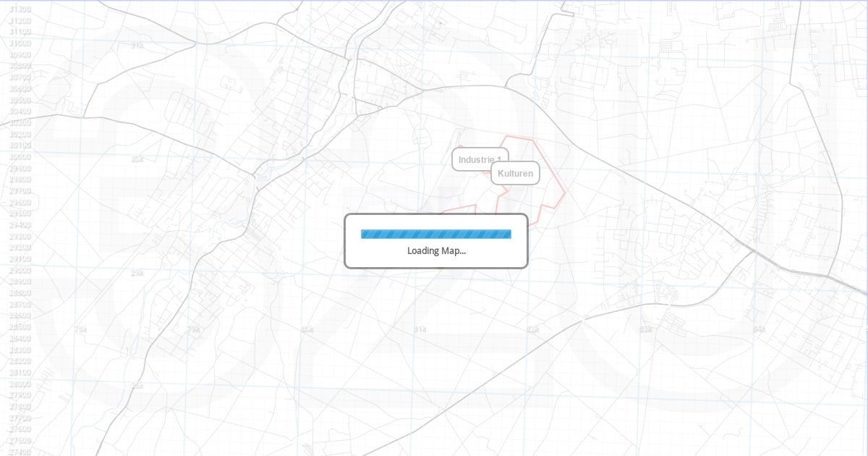Click the 29000 tick on coordinate scale
This screenshot has width=868, height=456.
pos(20,270)
